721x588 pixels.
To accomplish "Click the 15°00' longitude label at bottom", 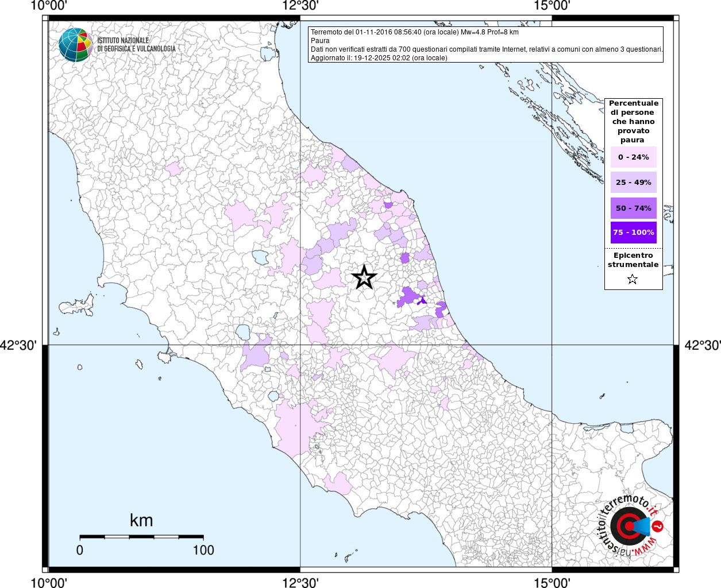I will coord(552,583).
